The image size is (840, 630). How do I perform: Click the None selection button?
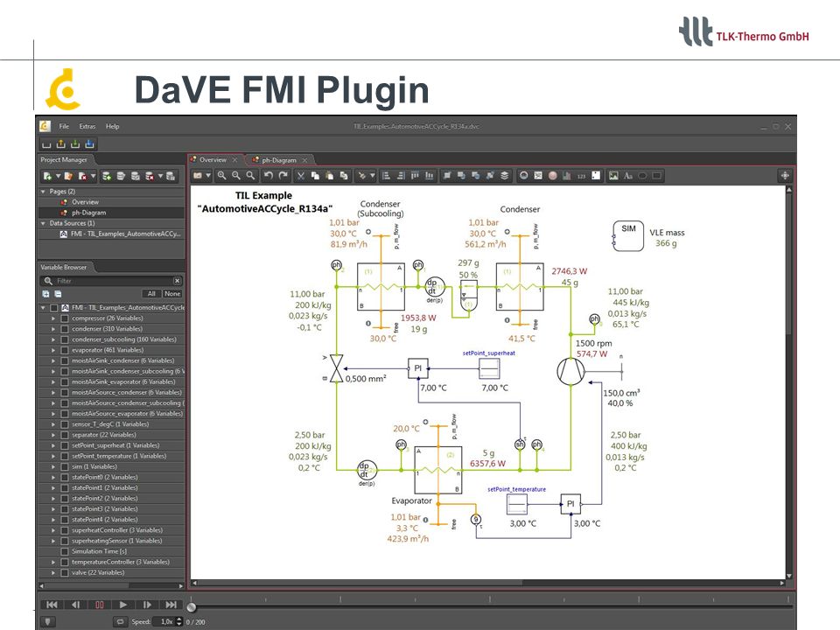click(172, 294)
